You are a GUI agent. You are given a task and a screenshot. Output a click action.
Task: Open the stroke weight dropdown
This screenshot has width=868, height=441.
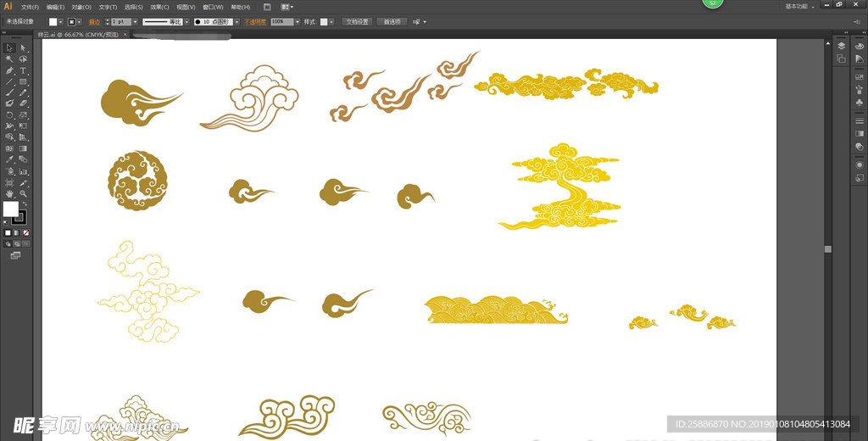[x=135, y=21]
